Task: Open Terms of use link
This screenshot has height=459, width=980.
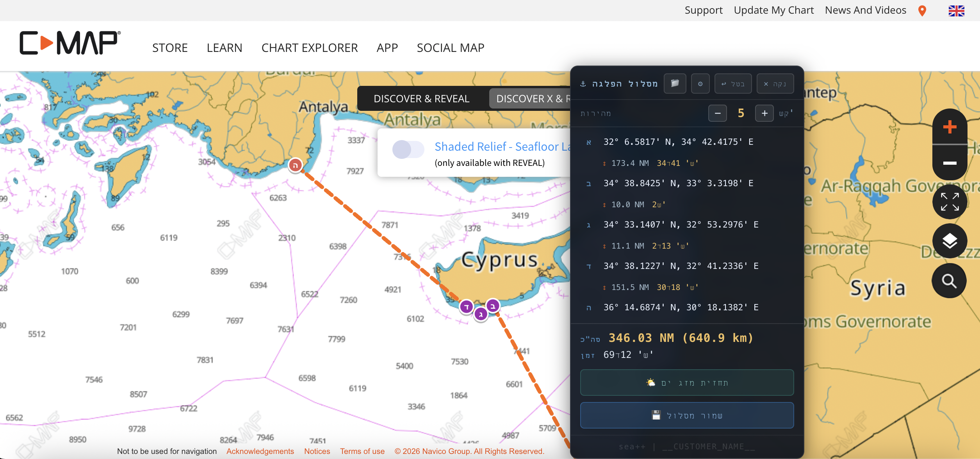Action: 362,451
